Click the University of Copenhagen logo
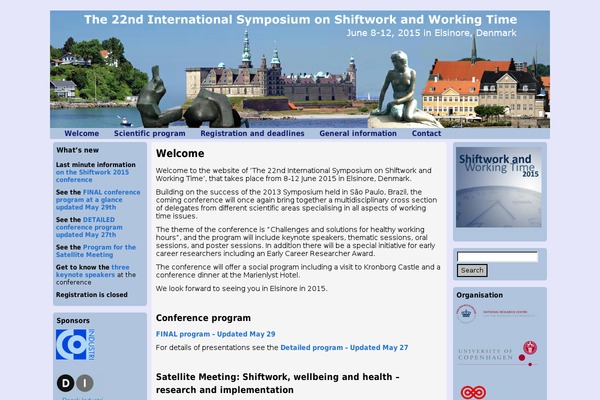 pyautogui.click(x=497, y=353)
